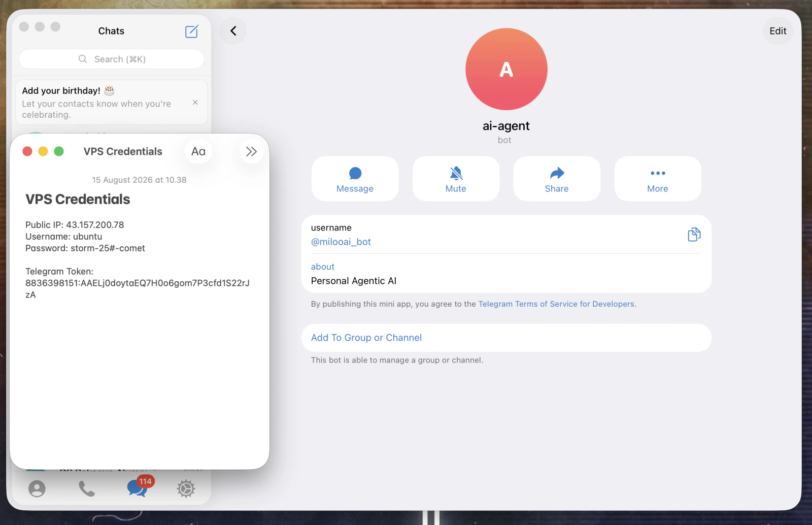Open the More options menu
This screenshot has width=812, height=525.
(x=658, y=179)
